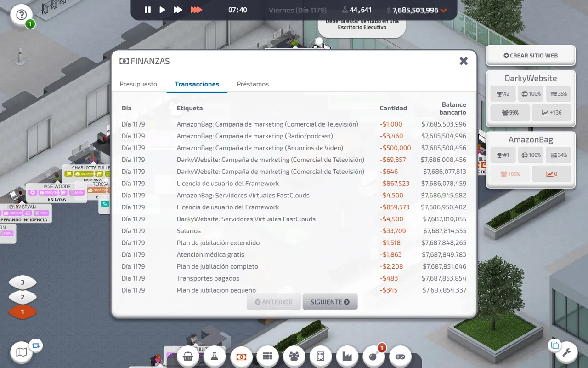
Task: Click the Día column header
Action: coord(127,108)
